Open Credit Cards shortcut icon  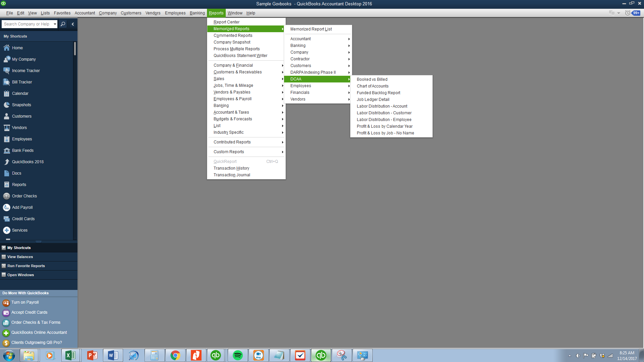point(6,219)
